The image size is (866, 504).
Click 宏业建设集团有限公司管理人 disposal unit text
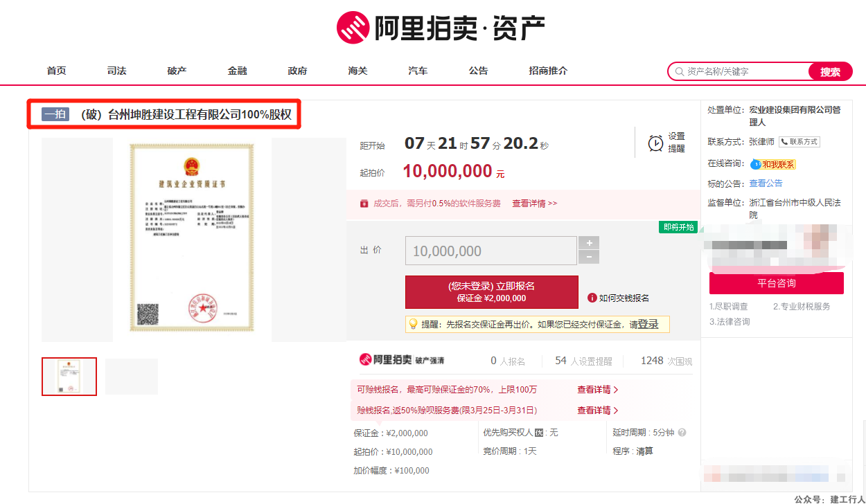[795, 116]
